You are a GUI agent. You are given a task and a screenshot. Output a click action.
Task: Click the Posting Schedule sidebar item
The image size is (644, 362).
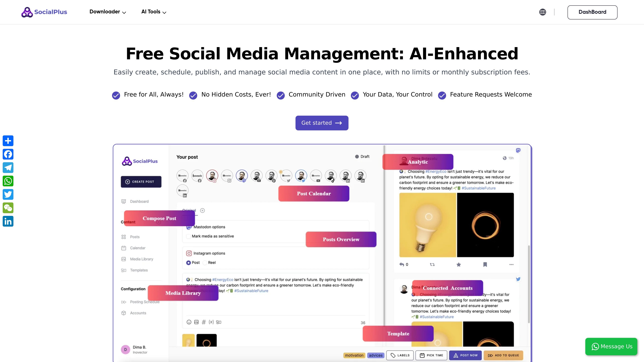tap(140, 302)
